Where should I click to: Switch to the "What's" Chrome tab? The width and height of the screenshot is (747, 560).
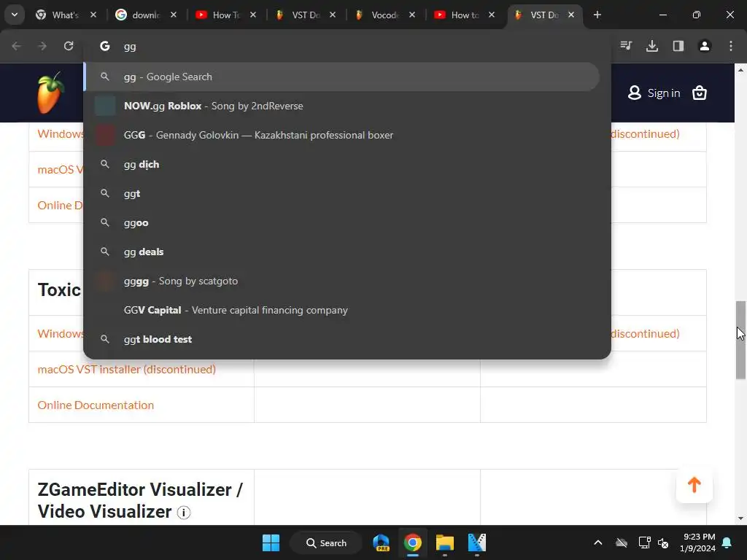(65, 15)
